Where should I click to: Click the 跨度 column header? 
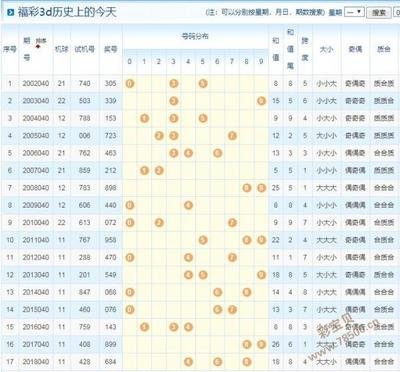pos(305,49)
